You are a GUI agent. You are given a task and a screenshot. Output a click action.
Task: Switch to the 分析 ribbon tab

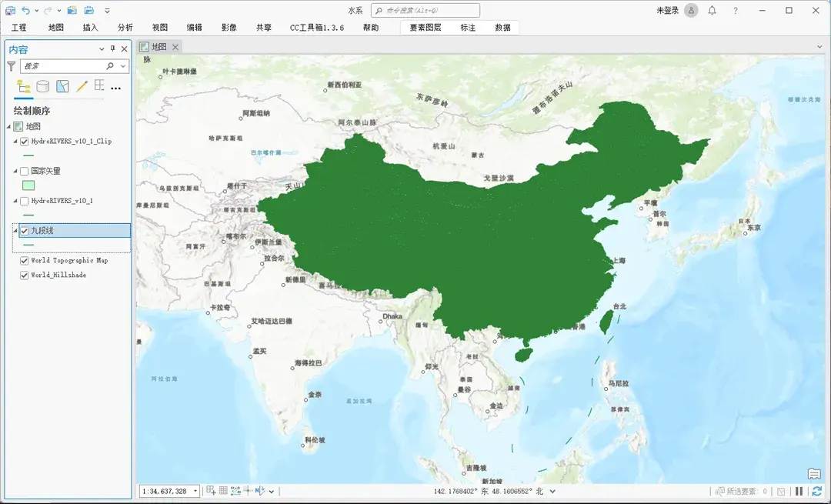pos(125,26)
